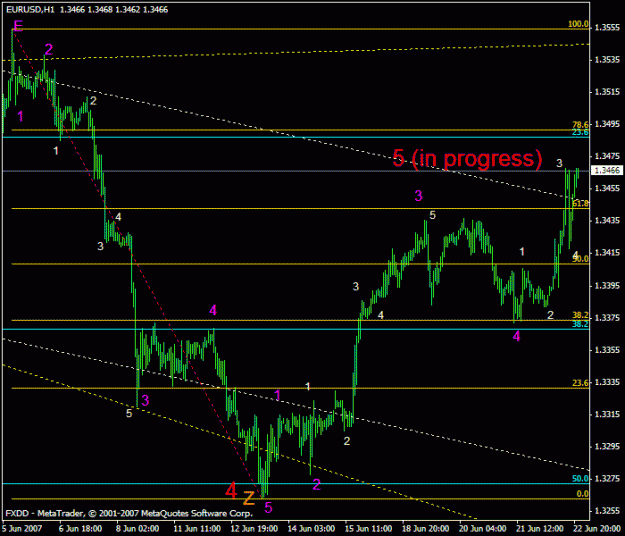The width and height of the screenshot is (625, 536).
Task: Click the '8 Jun 02:00' time label
Action: [138, 529]
